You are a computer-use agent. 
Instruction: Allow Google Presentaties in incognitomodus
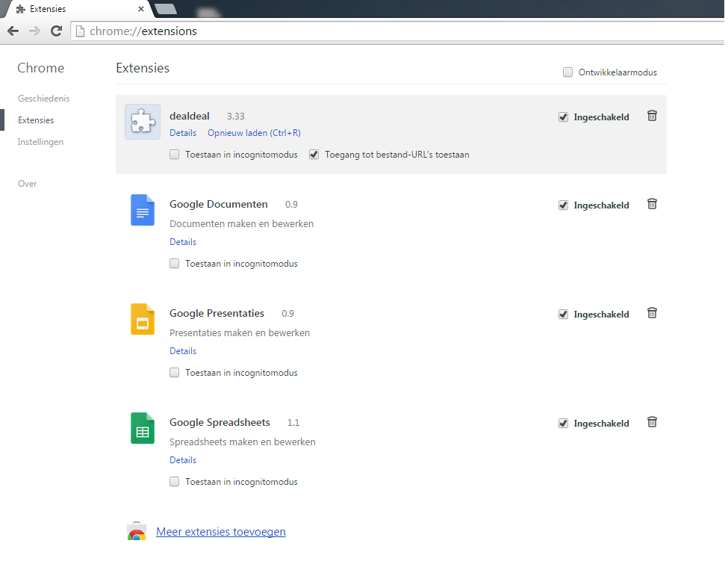click(x=174, y=373)
